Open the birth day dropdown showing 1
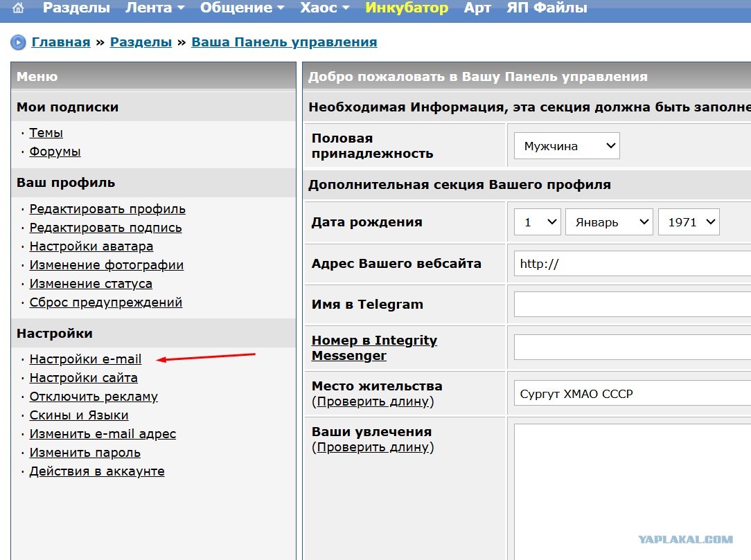751x560 pixels. [538, 222]
